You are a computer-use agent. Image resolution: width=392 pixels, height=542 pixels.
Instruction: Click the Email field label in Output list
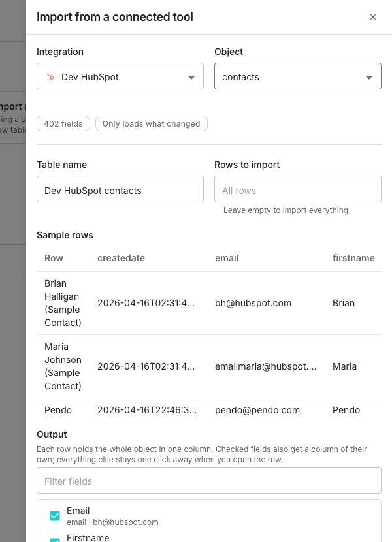click(78, 511)
